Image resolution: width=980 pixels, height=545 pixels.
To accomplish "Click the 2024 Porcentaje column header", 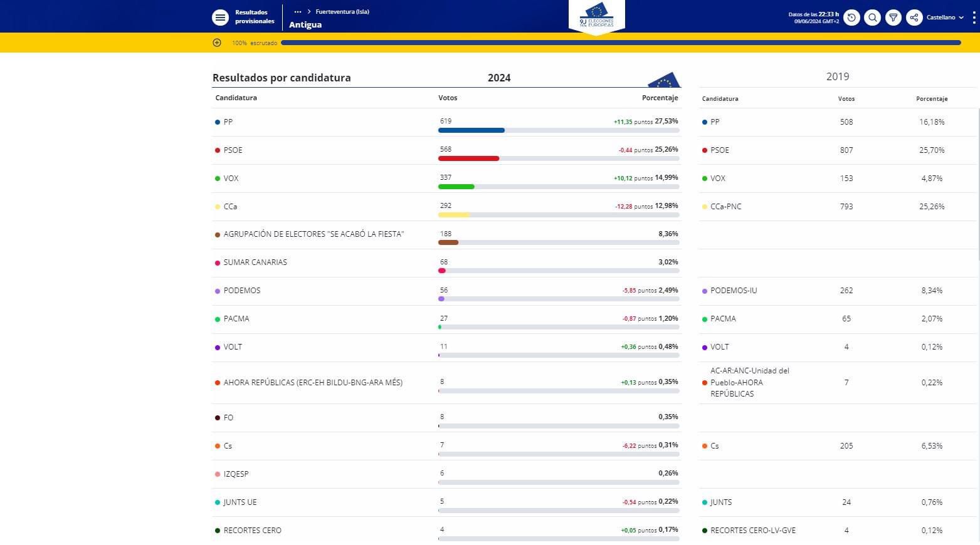I will point(660,98).
